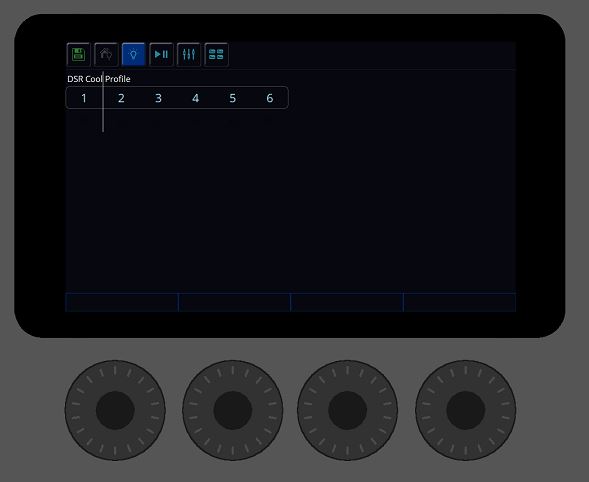The image size is (589, 482).
Task: Select DSR Cool Profile option 1
Action: point(84,98)
